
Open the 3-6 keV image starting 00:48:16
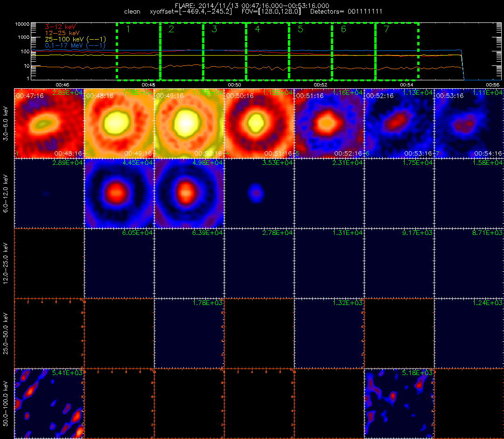coord(119,123)
